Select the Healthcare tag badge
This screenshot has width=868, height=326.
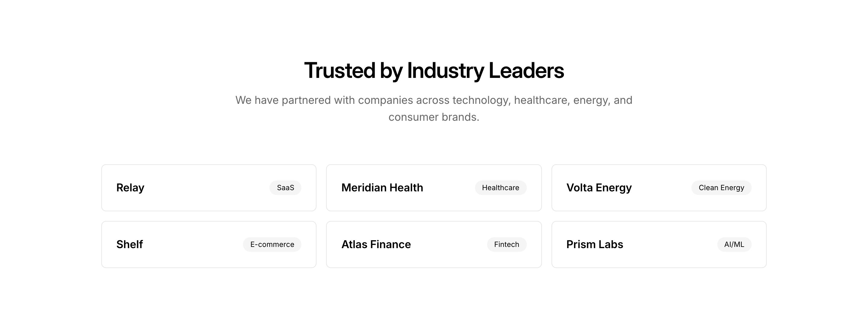point(500,188)
